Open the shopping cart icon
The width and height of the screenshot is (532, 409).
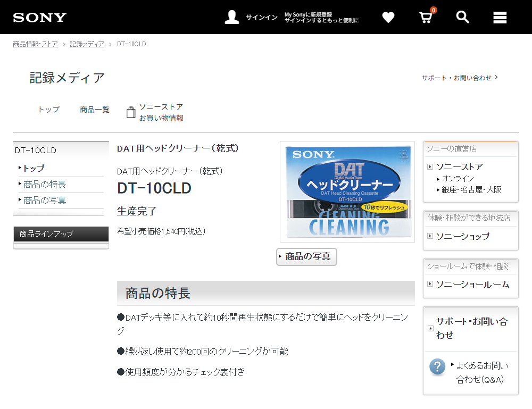[x=426, y=17]
